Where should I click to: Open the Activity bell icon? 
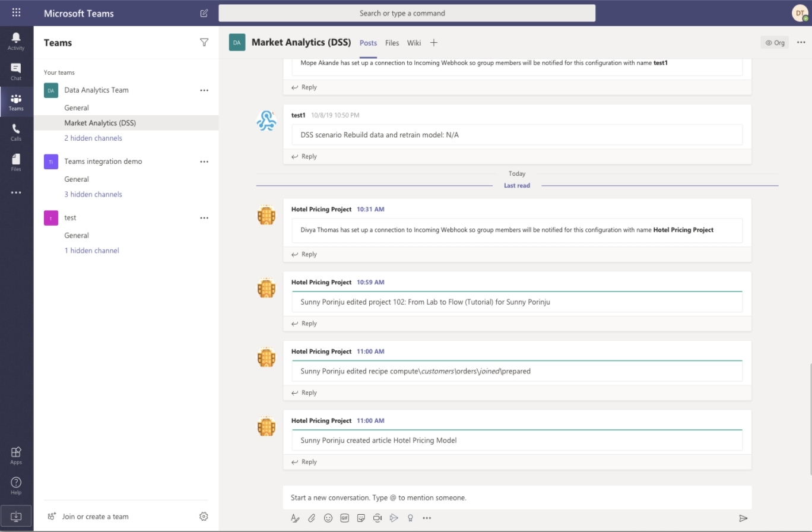(16, 40)
